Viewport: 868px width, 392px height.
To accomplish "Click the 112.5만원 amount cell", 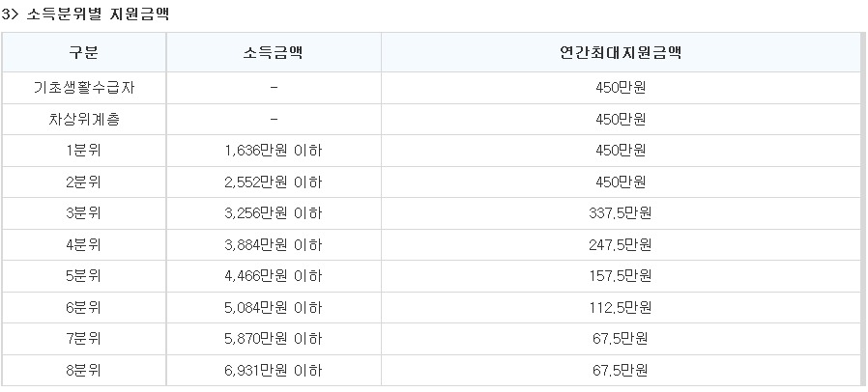I will 620,307.
